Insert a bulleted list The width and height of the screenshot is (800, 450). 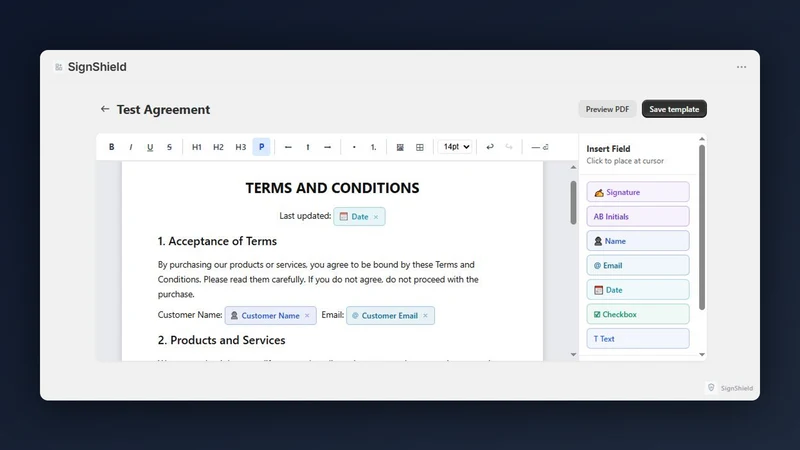click(354, 147)
